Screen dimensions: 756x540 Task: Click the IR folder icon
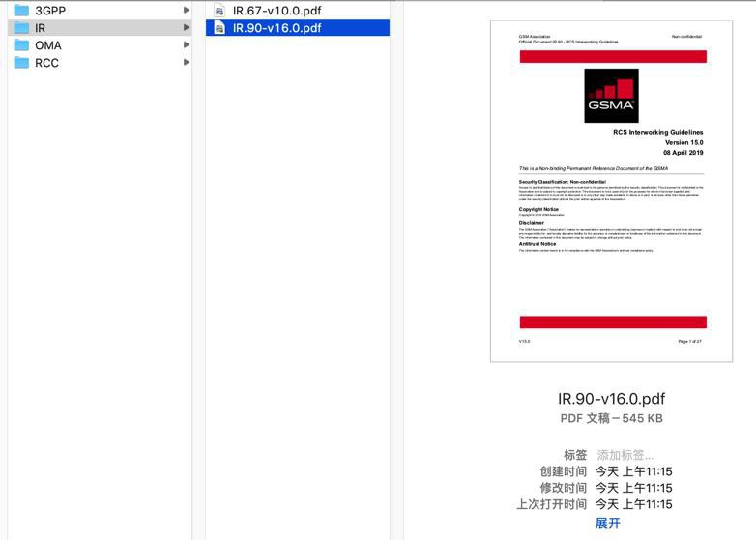(x=21, y=28)
